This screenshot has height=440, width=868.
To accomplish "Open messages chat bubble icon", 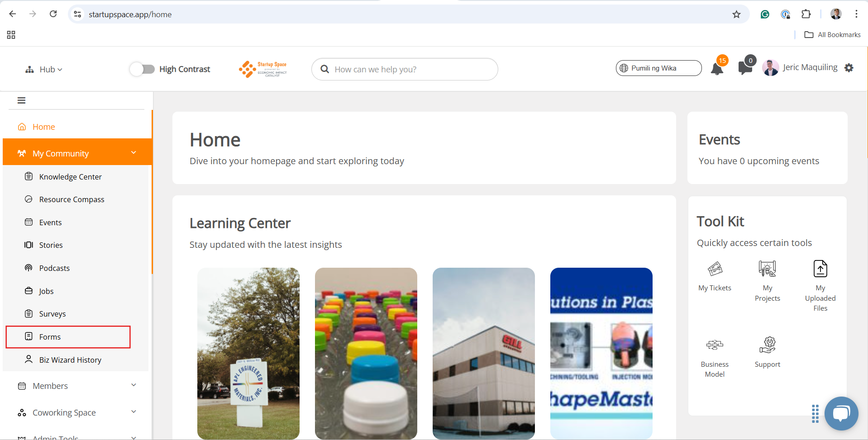I will click(x=745, y=68).
